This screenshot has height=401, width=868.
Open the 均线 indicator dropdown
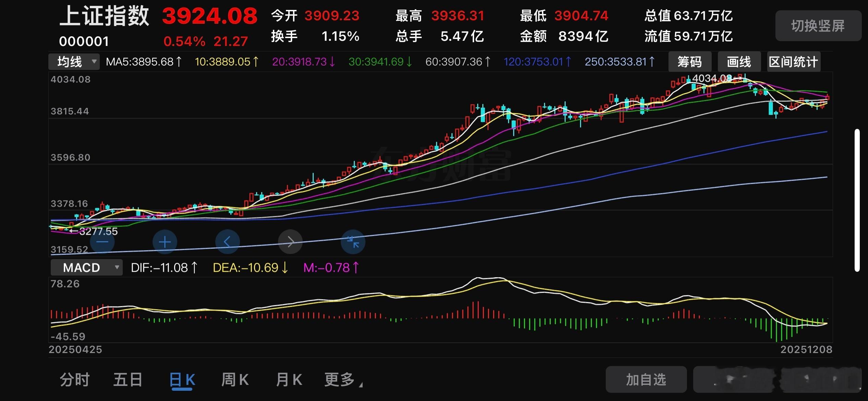(74, 62)
